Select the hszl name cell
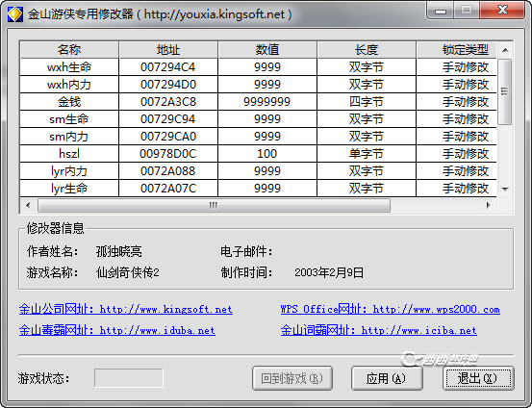Image resolution: width=532 pixels, height=408 pixels. [x=69, y=154]
